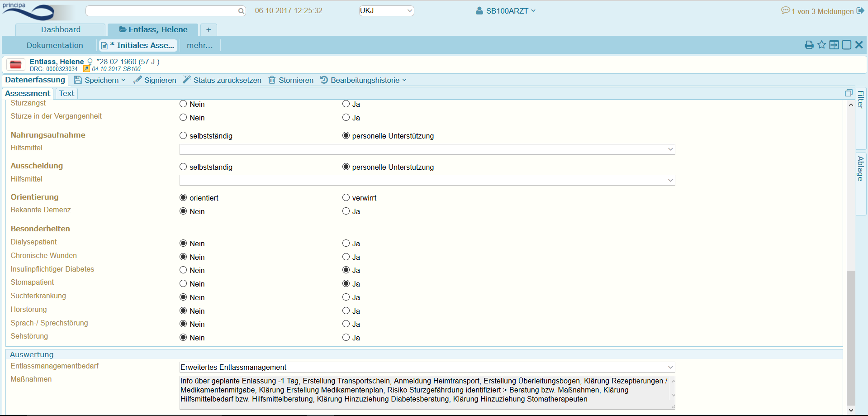
Task: Expand Bearbeitungshistorie dropdown
Action: (x=404, y=80)
